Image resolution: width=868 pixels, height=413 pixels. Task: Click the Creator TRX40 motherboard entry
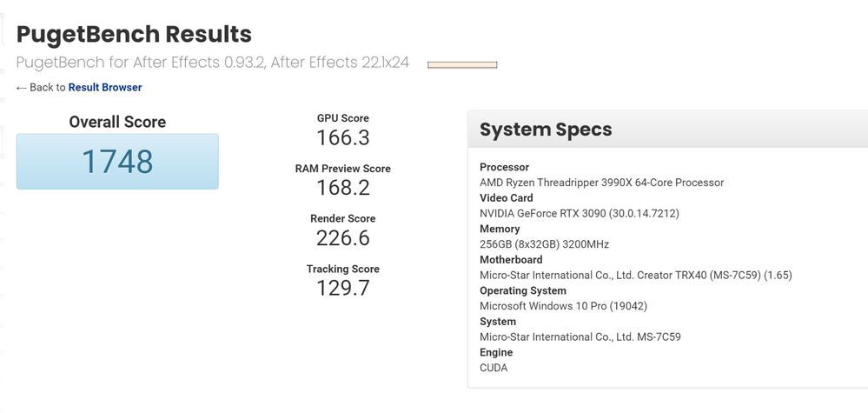635,275
